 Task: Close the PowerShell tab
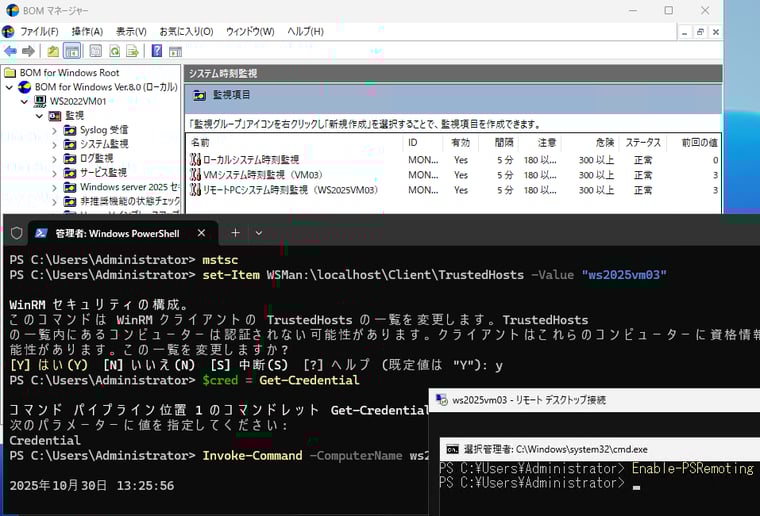201,233
